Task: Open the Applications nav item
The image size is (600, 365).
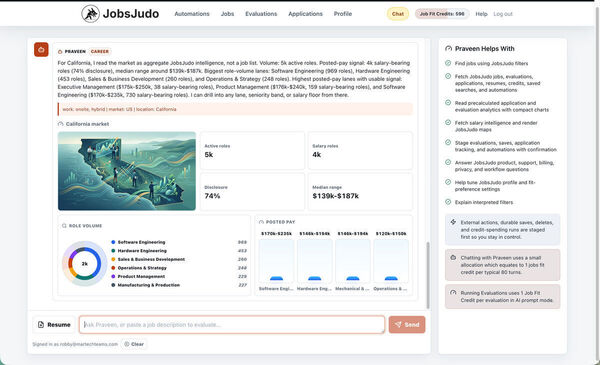Action: (x=305, y=14)
